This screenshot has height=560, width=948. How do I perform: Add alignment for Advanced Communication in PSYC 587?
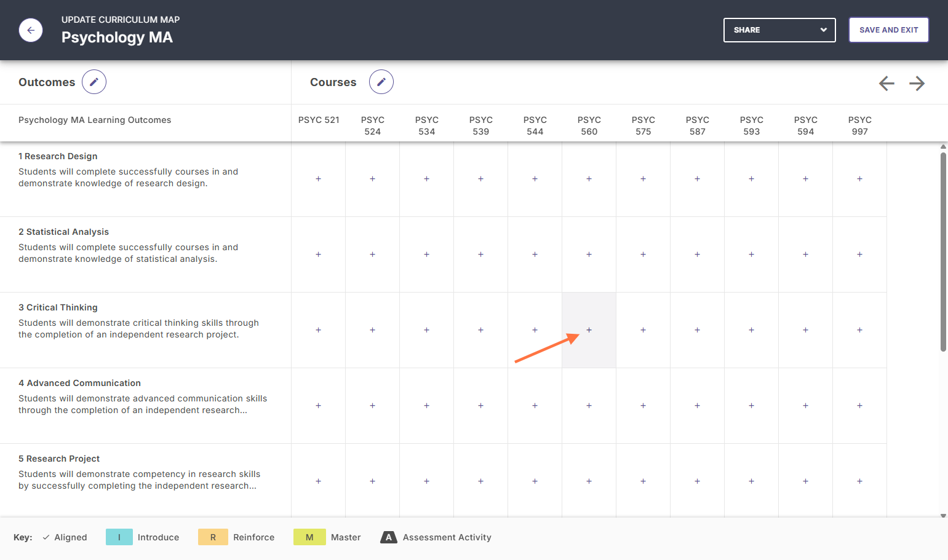click(698, 406)
